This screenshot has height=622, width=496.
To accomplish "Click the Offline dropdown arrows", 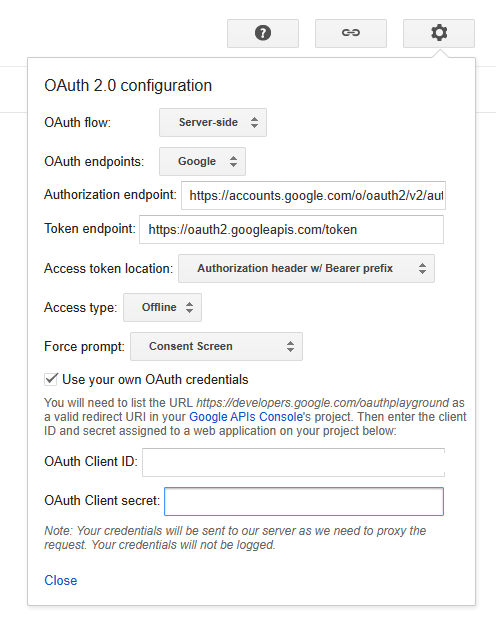I will point(190,307).
